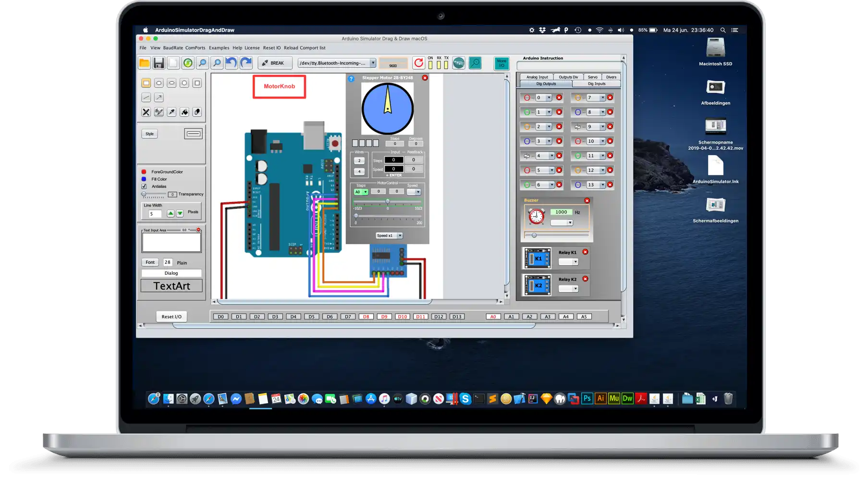Click the red reload arrow next to baud rate
868x477 pixels.
coord(419,63)
